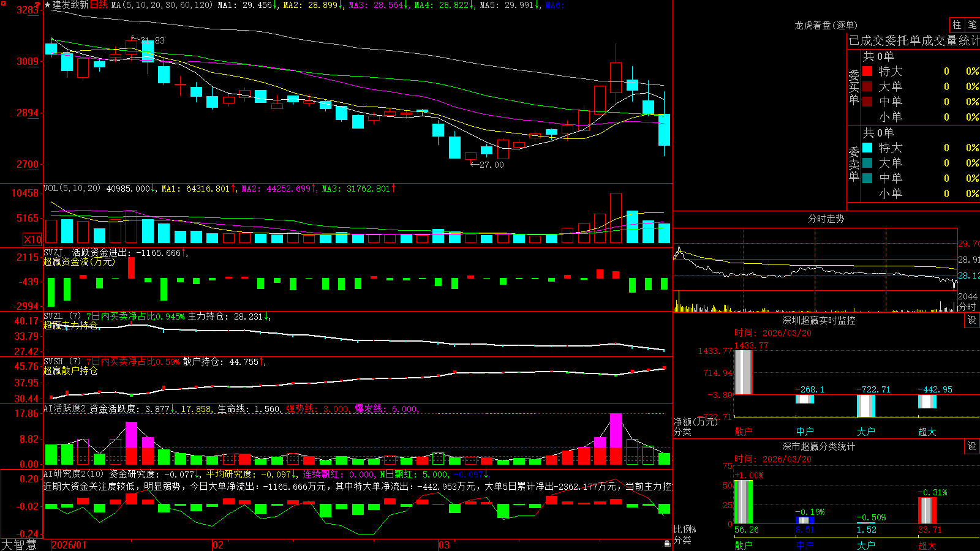Click the 大户 net-amount bar labeled -722.71
The height and width of the screenshot is (551, 980).
pyautogui.click(x=866, y=406)
